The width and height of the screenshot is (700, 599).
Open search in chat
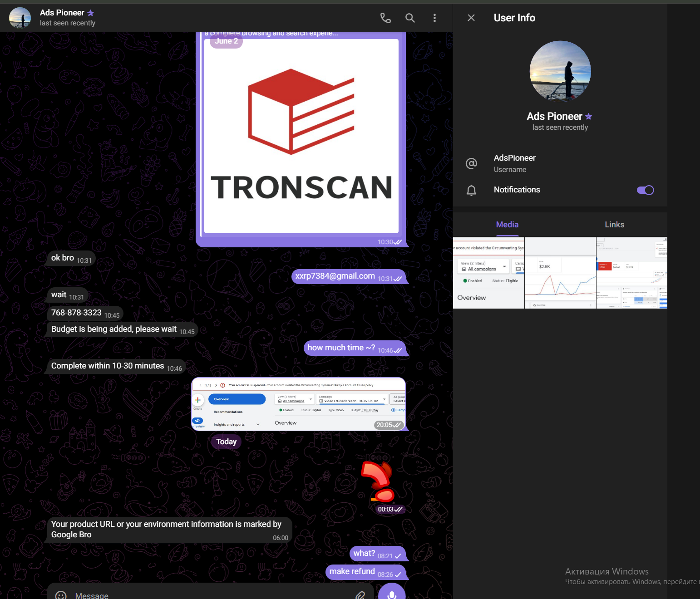click(410, 18)
